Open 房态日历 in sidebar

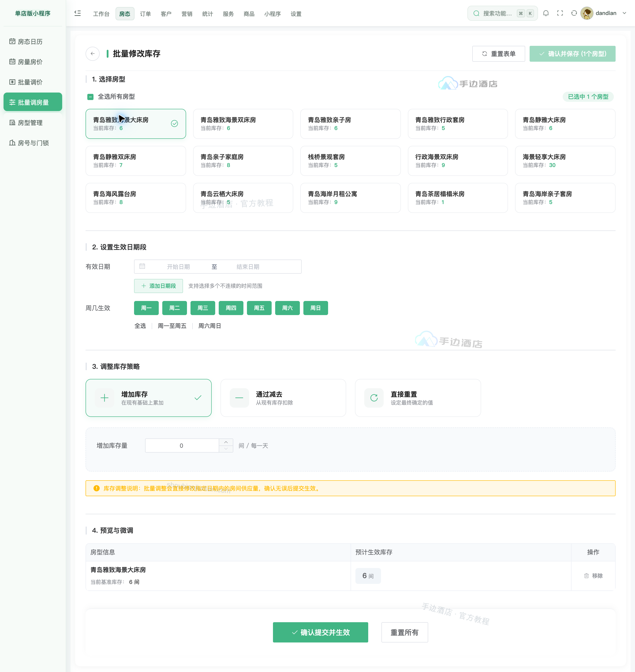coord(33,41)
